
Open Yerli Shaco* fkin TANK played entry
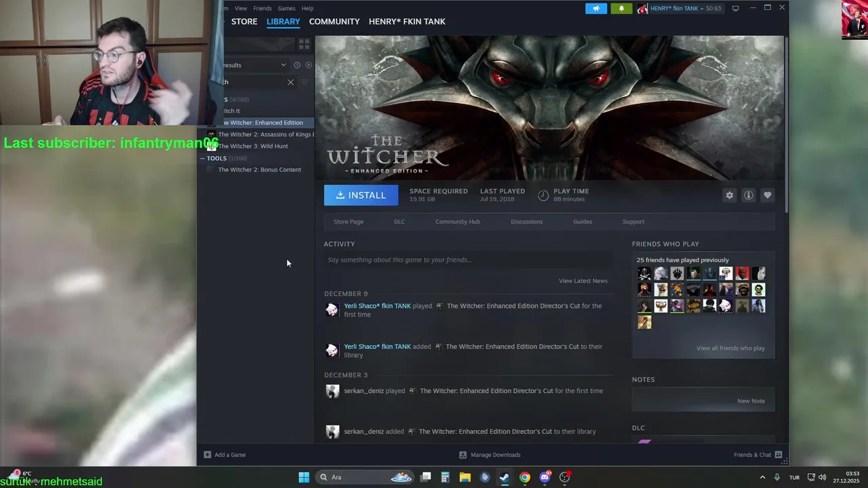point(377,306)
